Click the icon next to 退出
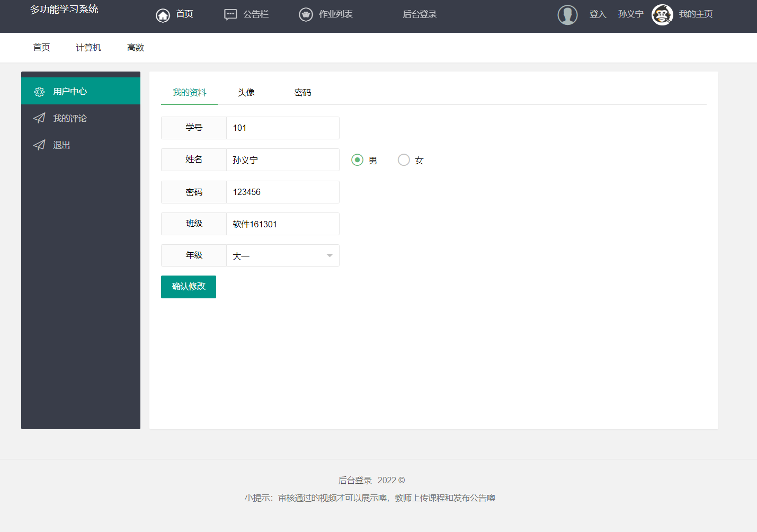Image resolution: width=757 pixels, height=532 pixels. 39,145
